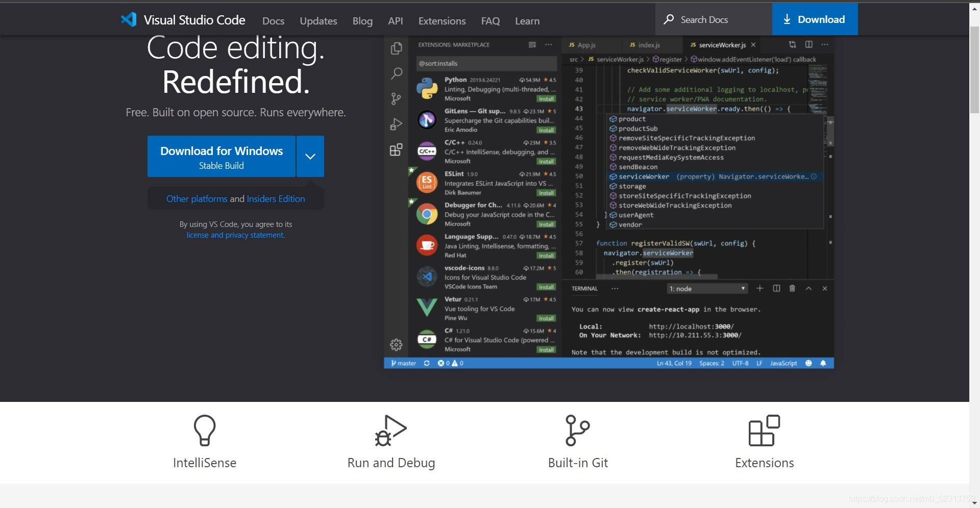
Task: Click the Vetur extension icon
Action: pyautogui.click(x=427, y=308)
